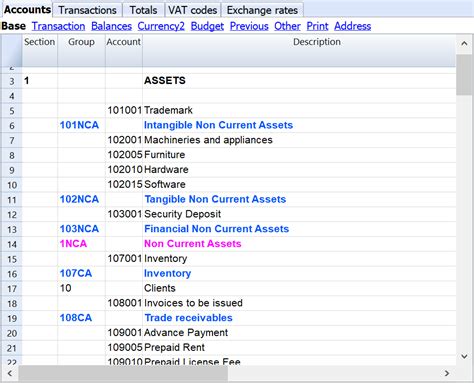Screen dimensions: 474x383
Task: Select account 101001 cell
Action: [124, 110]
